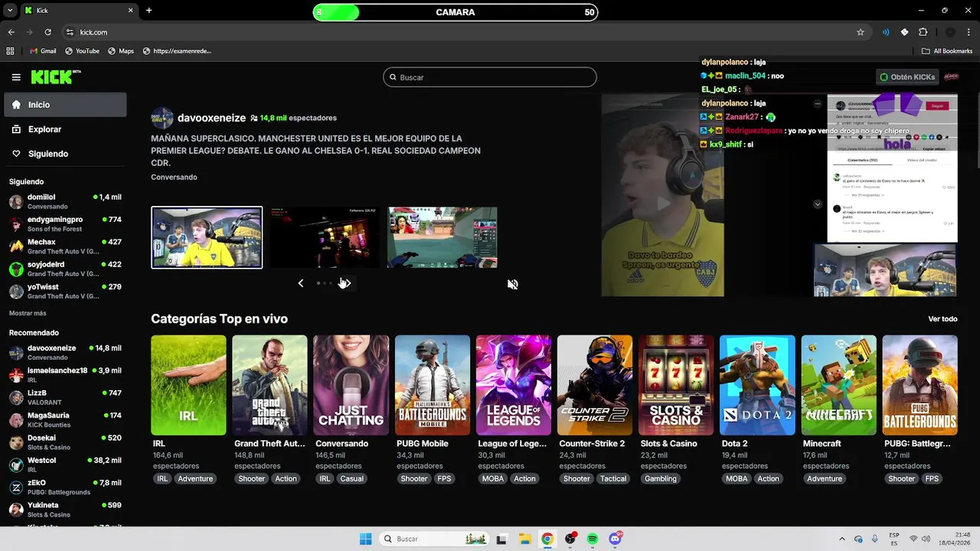Click the Chrome address bar URL
The height and width of the screenshot is (551, 980).
point(93,32)
